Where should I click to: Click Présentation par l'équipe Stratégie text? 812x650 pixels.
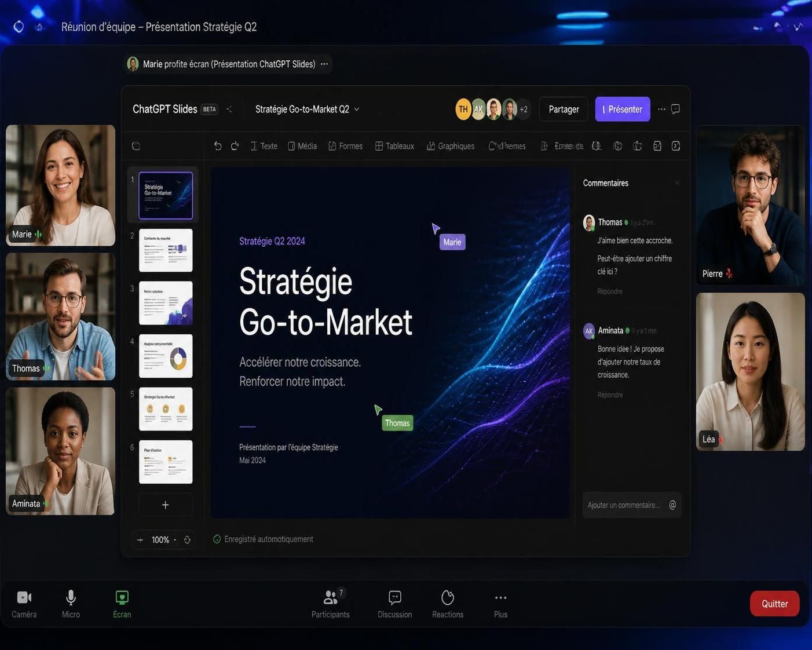288,447
